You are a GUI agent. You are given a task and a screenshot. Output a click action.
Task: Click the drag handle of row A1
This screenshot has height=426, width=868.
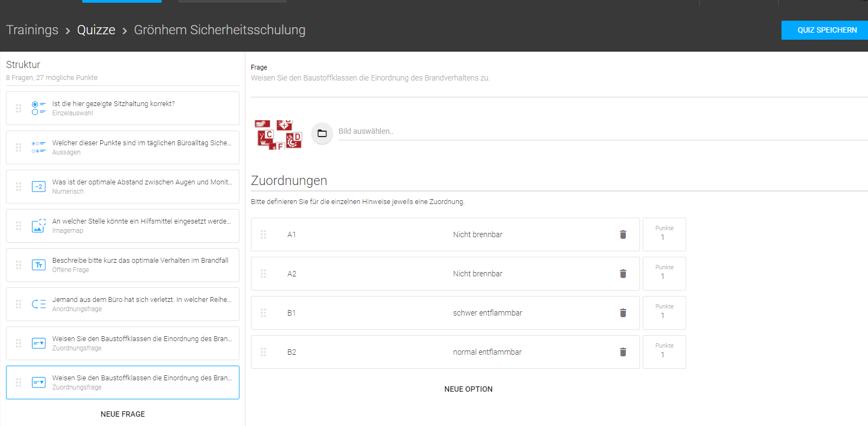263,234
